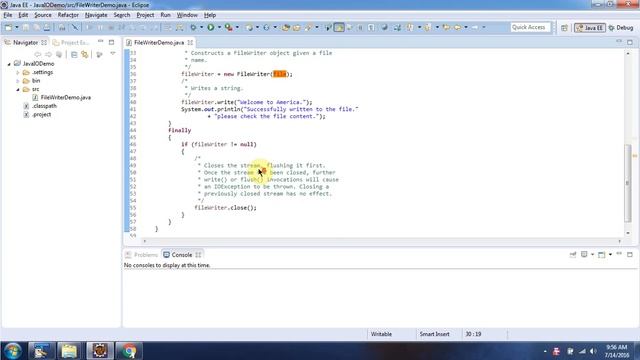Viewport: 640px width, 360px height.
Task: Maximize the editor area
Action: (x=630, y=42)
